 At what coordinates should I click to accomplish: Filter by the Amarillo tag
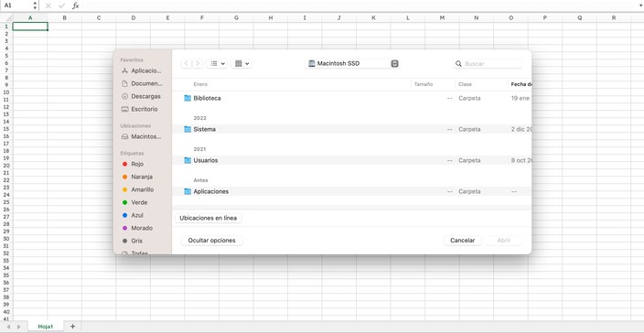pos(138,189)
